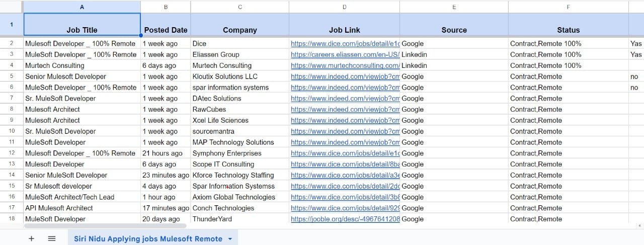
Task: Add a new sheet with plus icon
Action: coord(31,238)
